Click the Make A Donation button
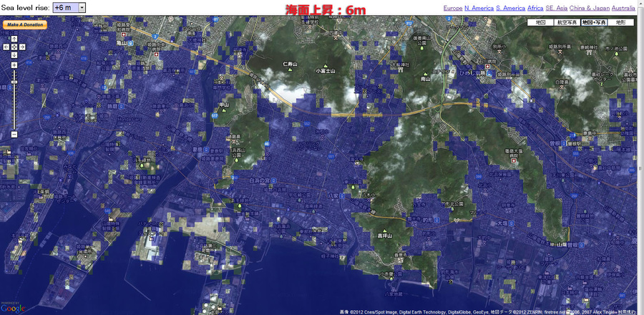Screen dimensions: 644x315 [24, 25]
